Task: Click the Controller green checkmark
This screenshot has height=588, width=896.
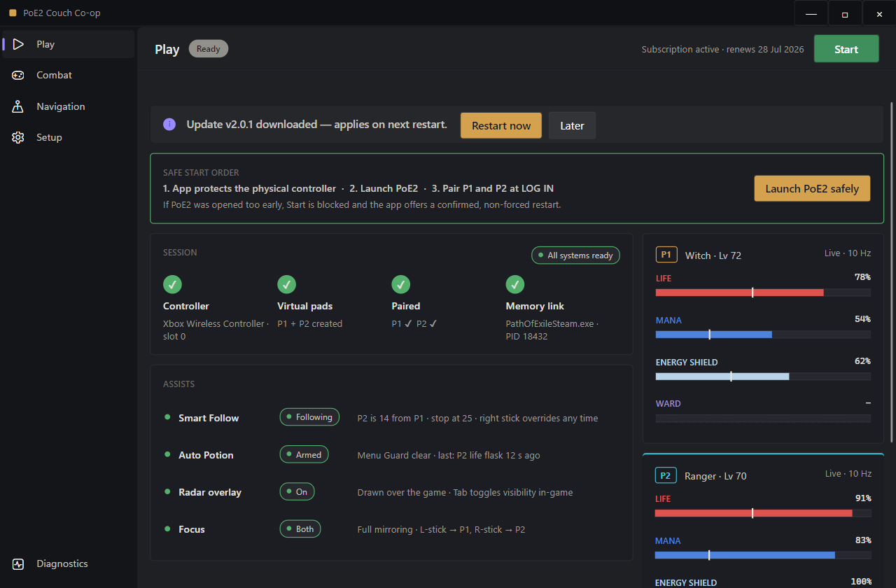Action: pyautogui.click(x=172, y=284)
